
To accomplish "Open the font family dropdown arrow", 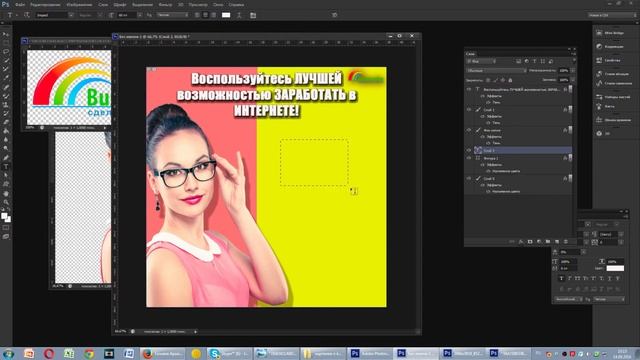I will 71,15.
